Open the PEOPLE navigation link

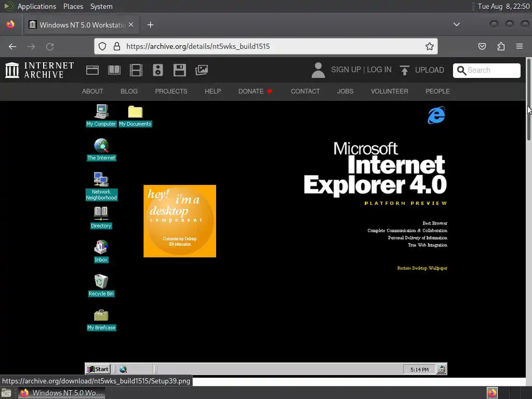click(x=437, y=91)
